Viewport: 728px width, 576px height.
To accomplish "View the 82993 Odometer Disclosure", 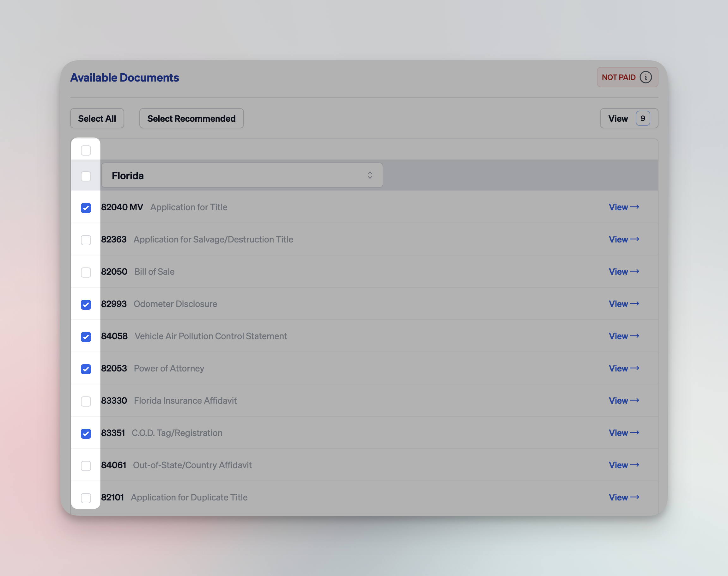I will 624,304.
